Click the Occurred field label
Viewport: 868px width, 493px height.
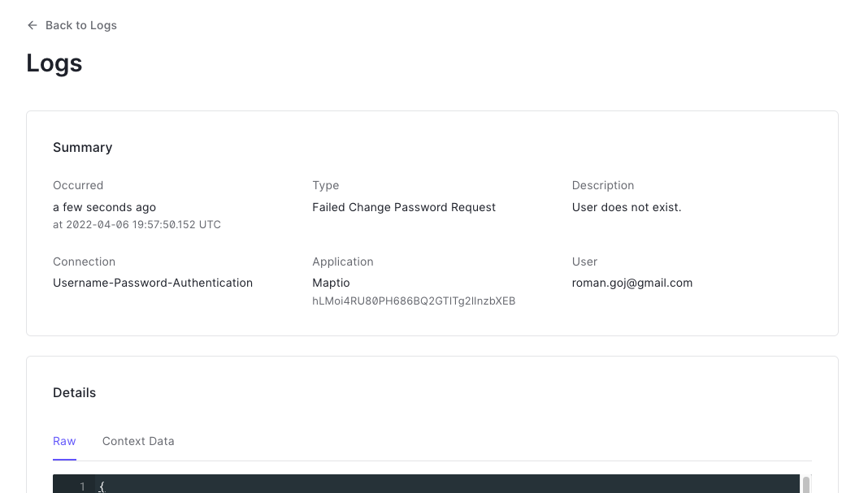[78, 185]
